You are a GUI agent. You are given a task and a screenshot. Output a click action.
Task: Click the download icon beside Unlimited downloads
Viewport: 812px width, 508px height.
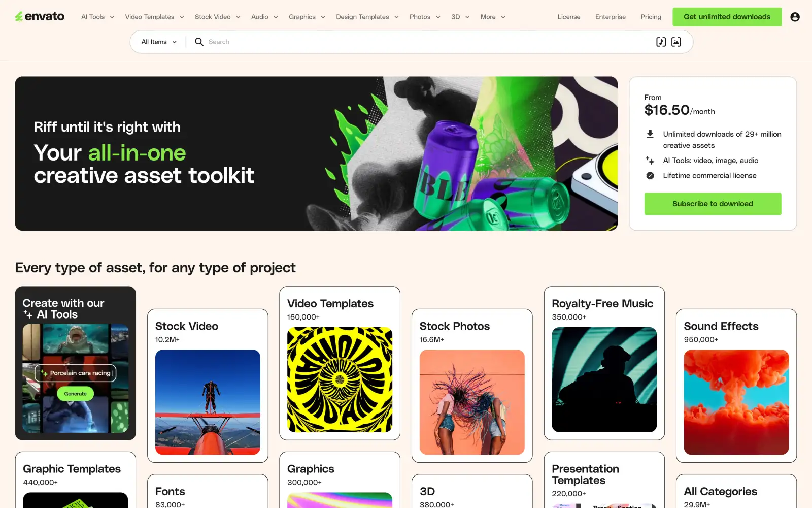[650, 134]
